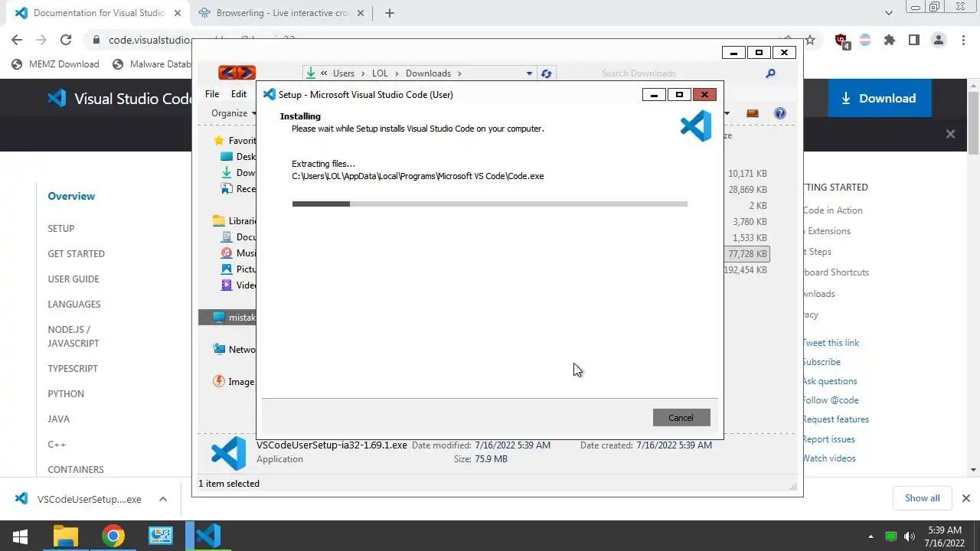Open File Explorer from the taskbar
Viewport: 980px width, 551px height.
(66, 536)
